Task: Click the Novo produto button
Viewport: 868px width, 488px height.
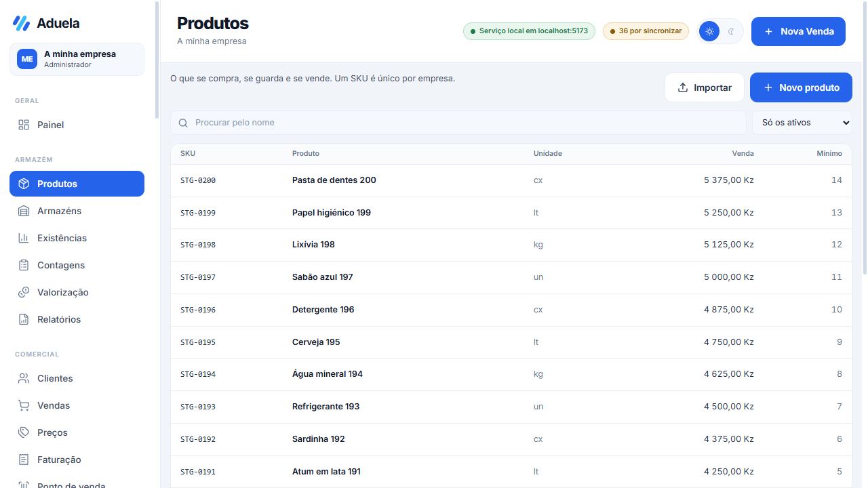Action: 801,87
